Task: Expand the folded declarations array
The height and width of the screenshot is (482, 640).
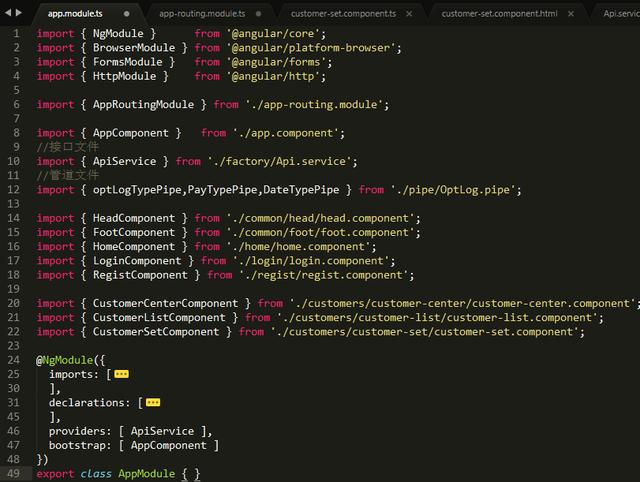Action: (x=153, y=403)
